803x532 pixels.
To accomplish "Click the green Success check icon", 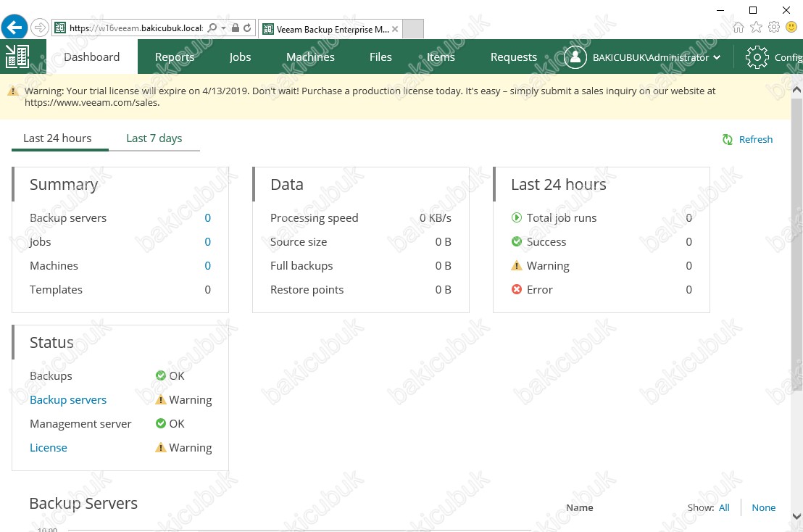I will (517, 241).
